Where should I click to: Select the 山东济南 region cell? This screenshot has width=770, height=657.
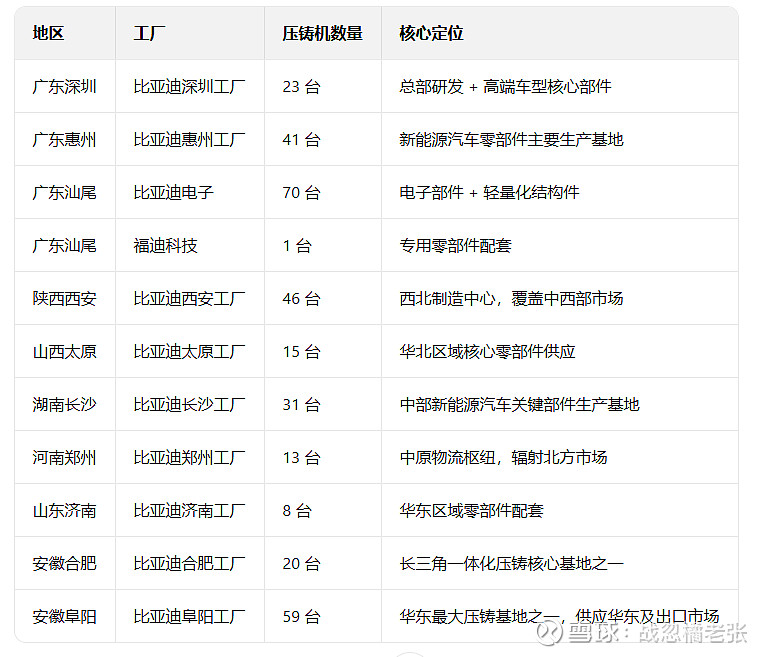(x=64, y=511)
